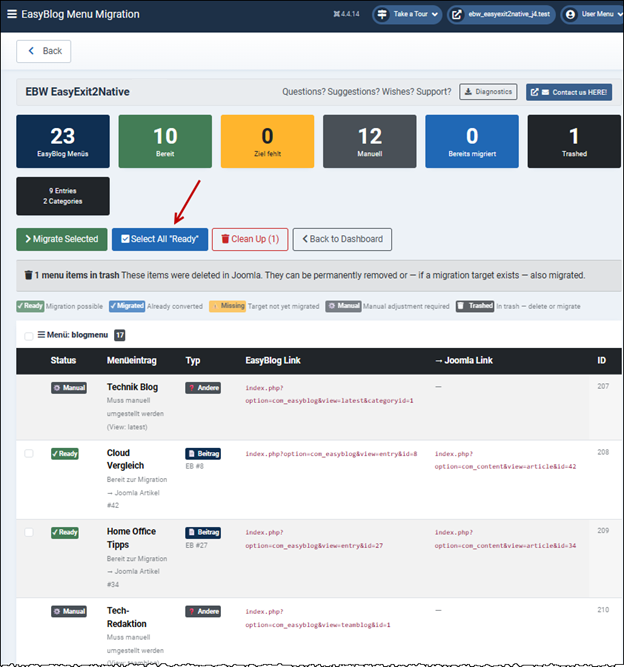Click the teamblog EasyBlog link
The width and height of the screenshot is (624, 667).
pos(318,618)
